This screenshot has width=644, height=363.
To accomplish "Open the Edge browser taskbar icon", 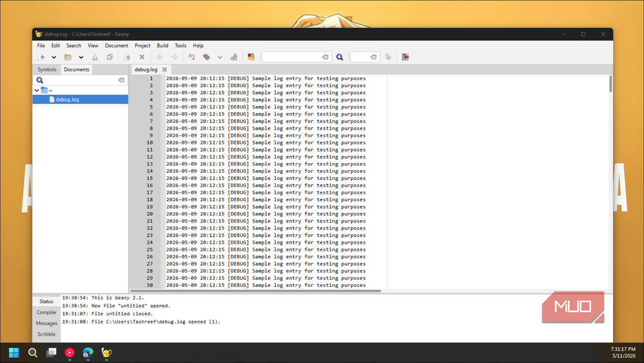I will 88,353.
